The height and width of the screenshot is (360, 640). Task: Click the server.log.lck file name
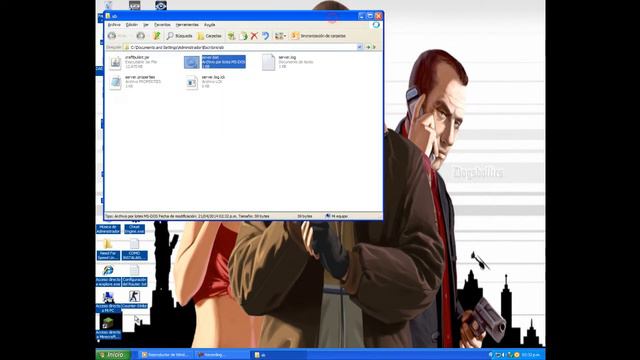pos(213,77)
